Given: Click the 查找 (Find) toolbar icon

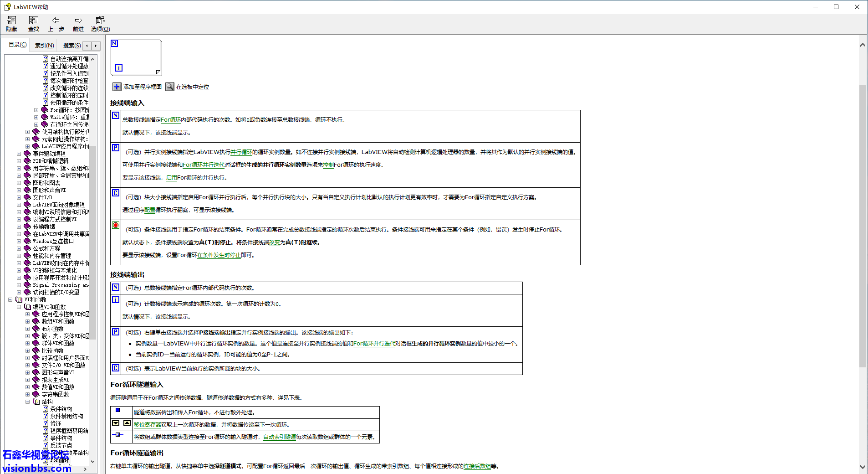Looking at the screenshot, I should coord(34,21).
